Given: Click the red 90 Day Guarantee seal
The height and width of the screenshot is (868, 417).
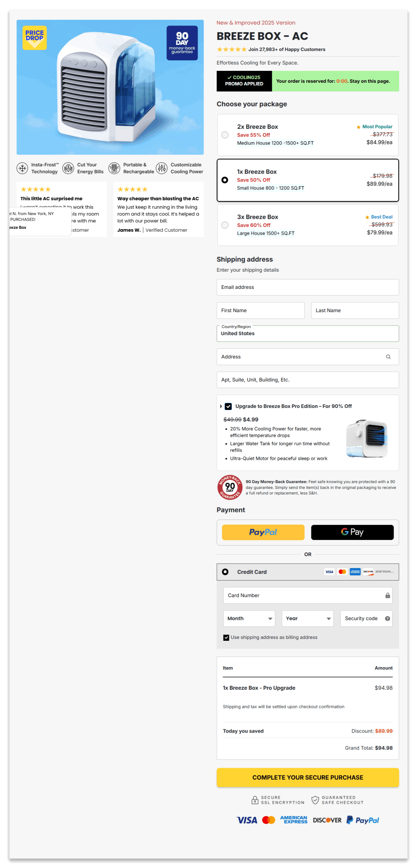Looking at the screenshot, I should 230,487.
